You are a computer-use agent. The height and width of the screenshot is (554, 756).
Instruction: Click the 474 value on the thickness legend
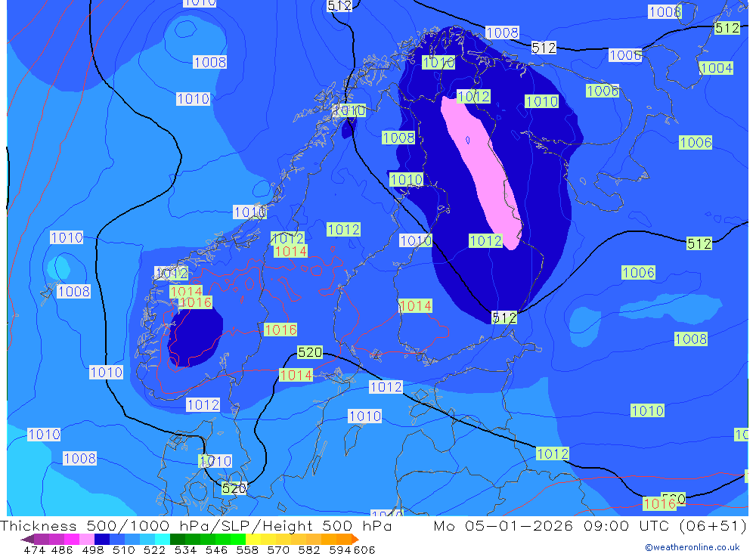point(34,549)
